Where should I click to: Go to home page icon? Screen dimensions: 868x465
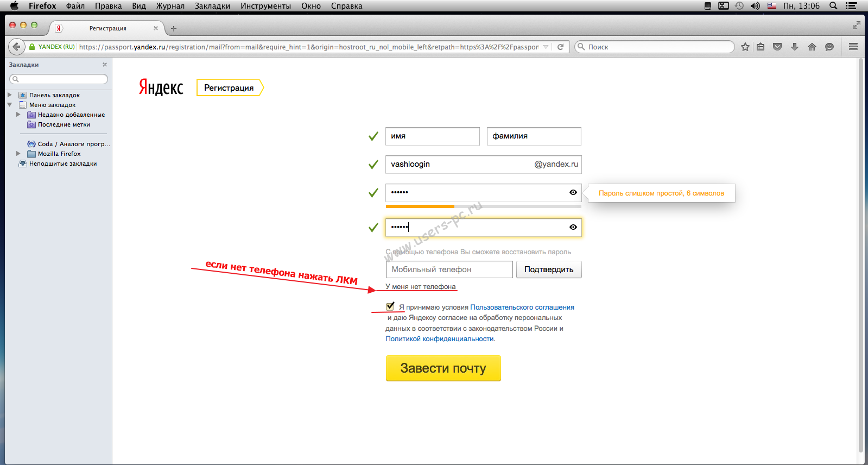[812, 47]
